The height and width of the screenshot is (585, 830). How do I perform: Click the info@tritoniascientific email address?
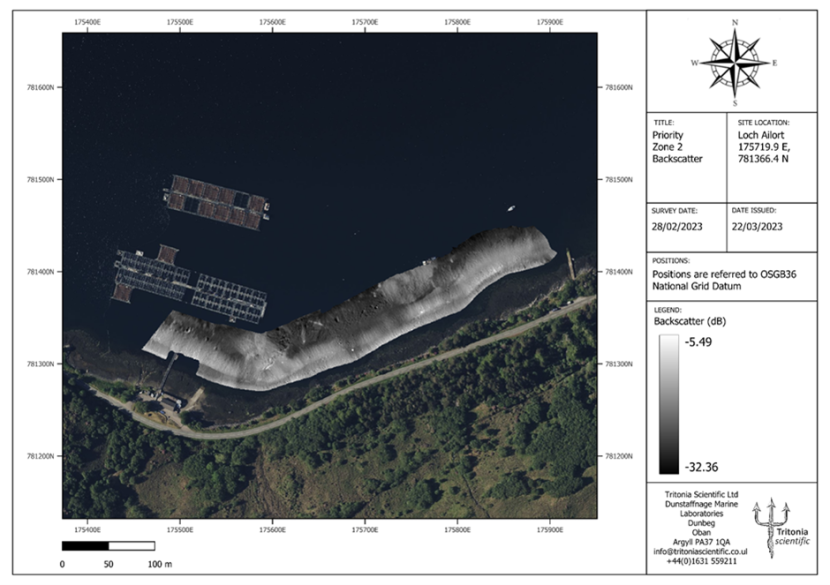click(x=700, y=552)
